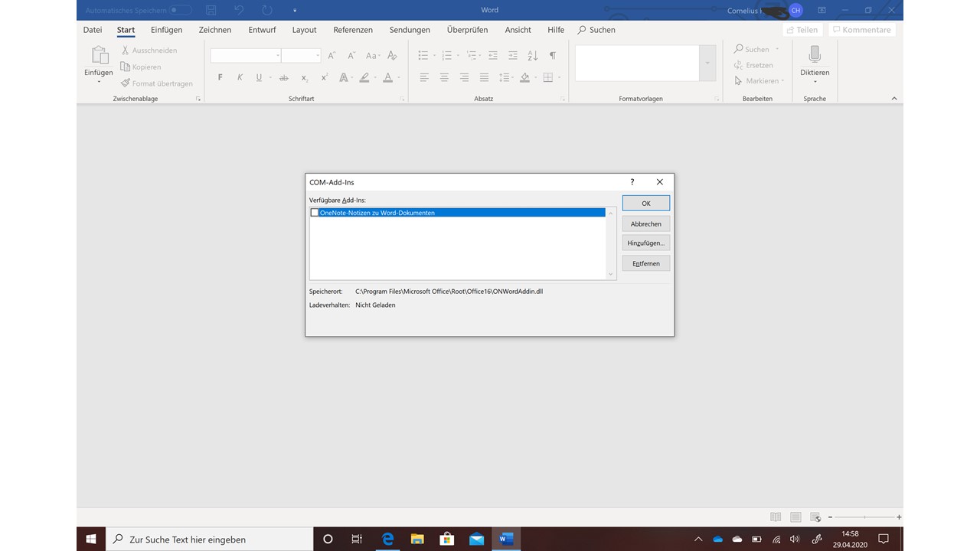Switch to the Layout tab

pos(304,30)
